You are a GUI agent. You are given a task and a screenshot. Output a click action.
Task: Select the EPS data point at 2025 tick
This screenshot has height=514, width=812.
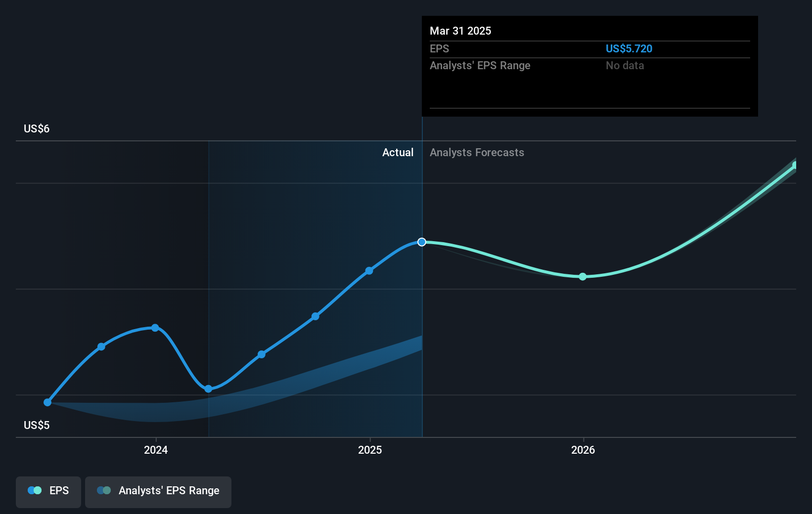pyautogui.click(x=369, y=271)
